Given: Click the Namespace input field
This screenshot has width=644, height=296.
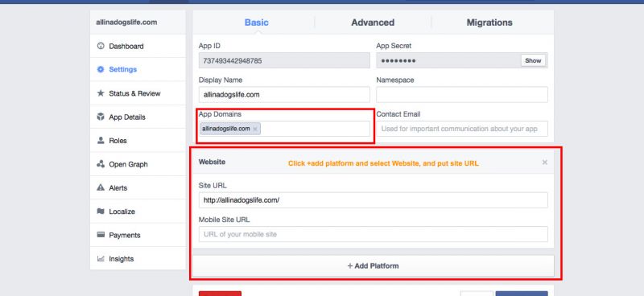Looking at the screenshot, I should tap(462, 94).
